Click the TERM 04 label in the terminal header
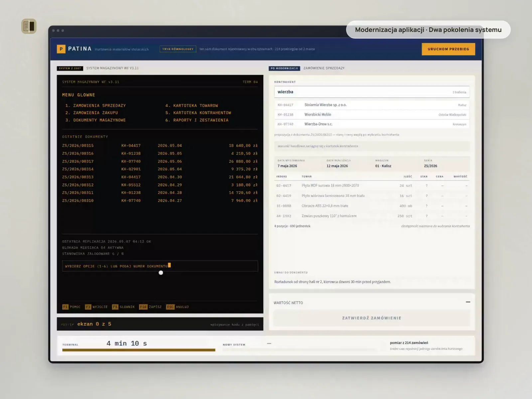 tap(250, 82)
